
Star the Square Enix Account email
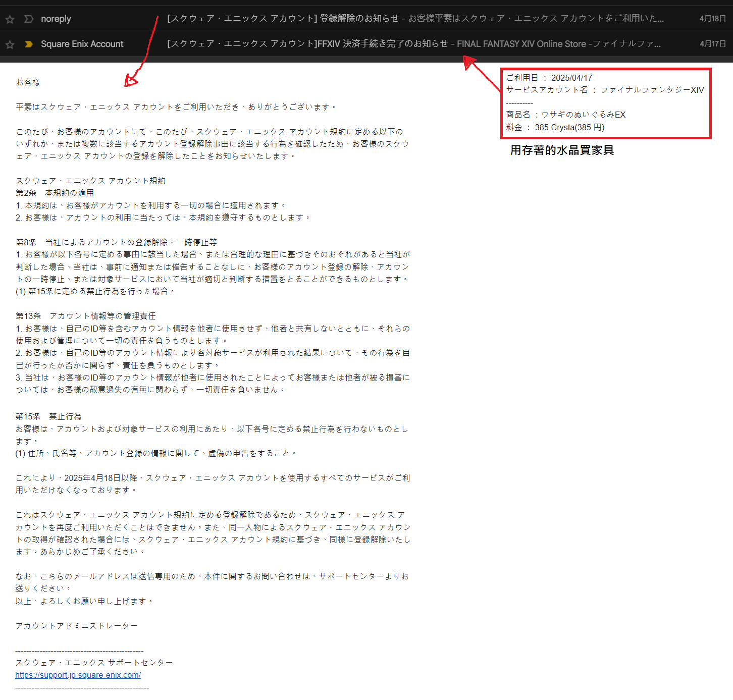pyautogui.click(x=10, y=44)
